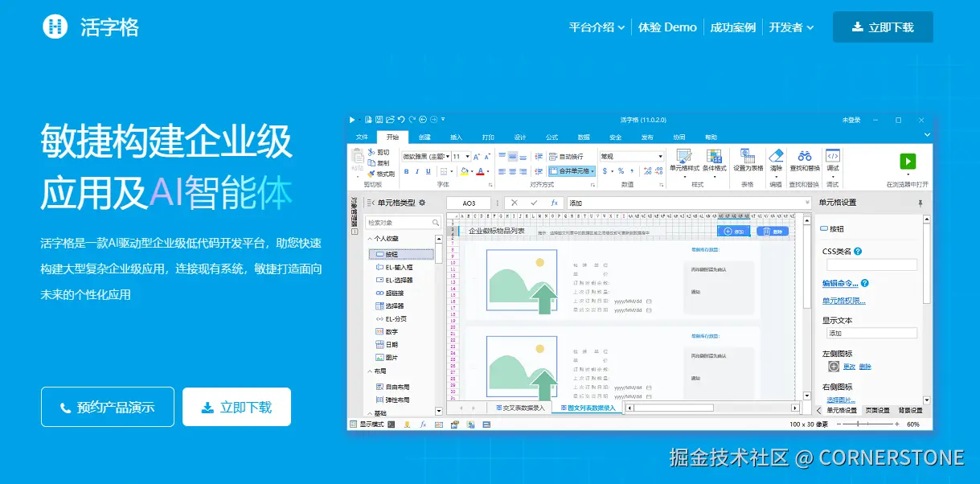The width and height of the screenshot is (980, 484).
Task: Open the 成功案例 nav link
Action: (x=732, y=27)
